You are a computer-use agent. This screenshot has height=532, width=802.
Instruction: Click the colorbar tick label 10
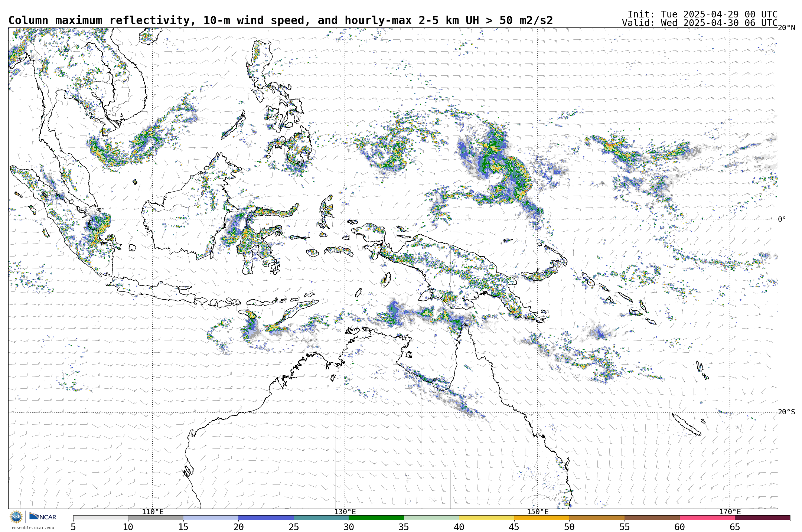click(x=128, y=527)
